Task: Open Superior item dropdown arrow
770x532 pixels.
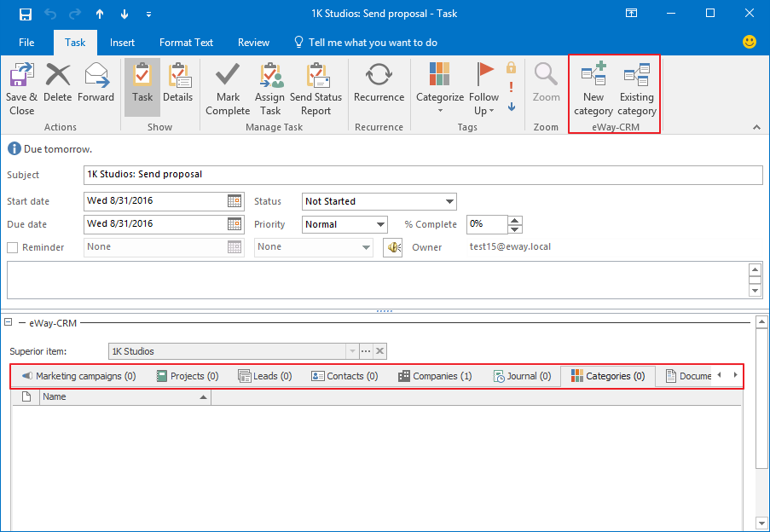Action: pyautogui.click(x=352, y=351)
